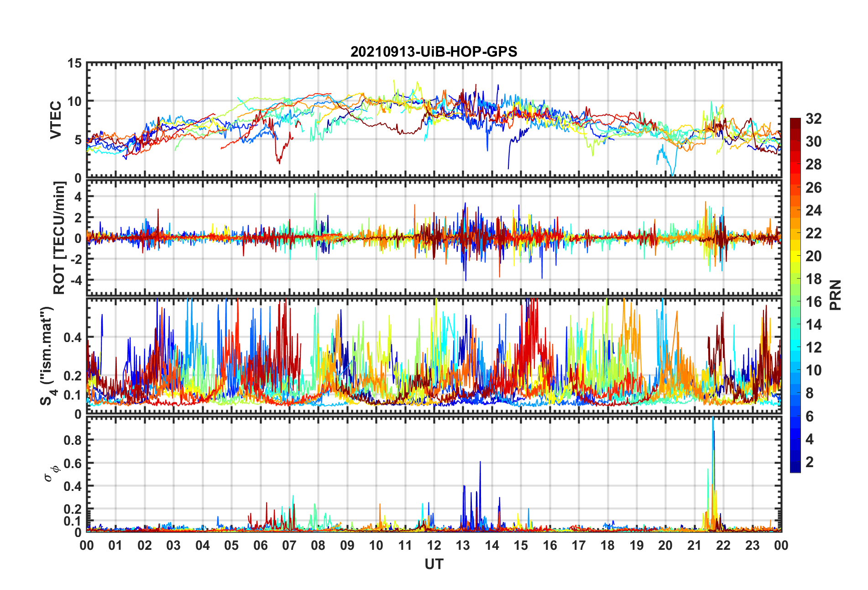This screenshot has width=868, height=590.
Task: Click the sigma phi axis label
Action: [51, 473]
